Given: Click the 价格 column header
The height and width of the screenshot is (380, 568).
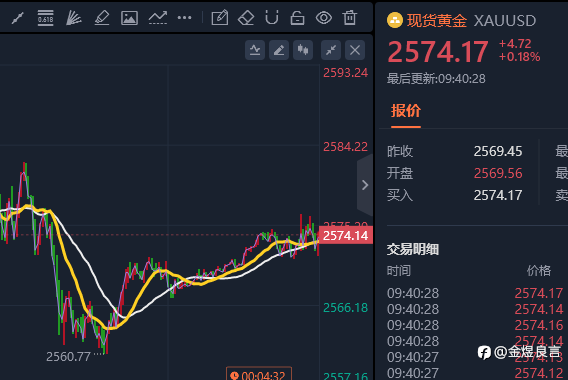Looking at the screenshot, I should [539, 271].
